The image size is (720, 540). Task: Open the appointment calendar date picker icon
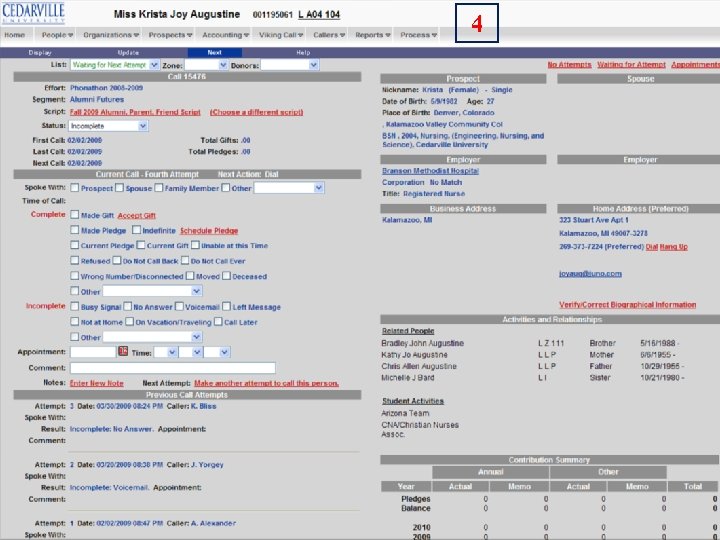point(123,351)
